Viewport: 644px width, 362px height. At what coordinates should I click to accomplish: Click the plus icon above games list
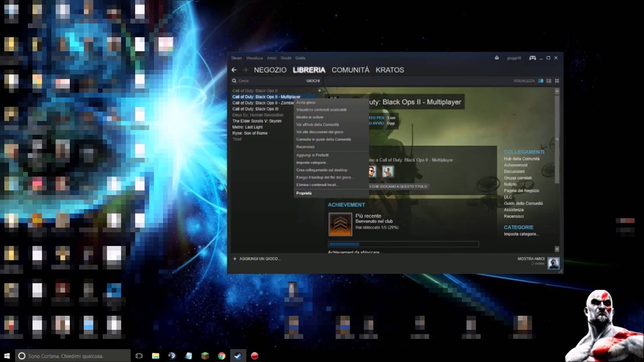pyautogui.click(x=319, y=90)
